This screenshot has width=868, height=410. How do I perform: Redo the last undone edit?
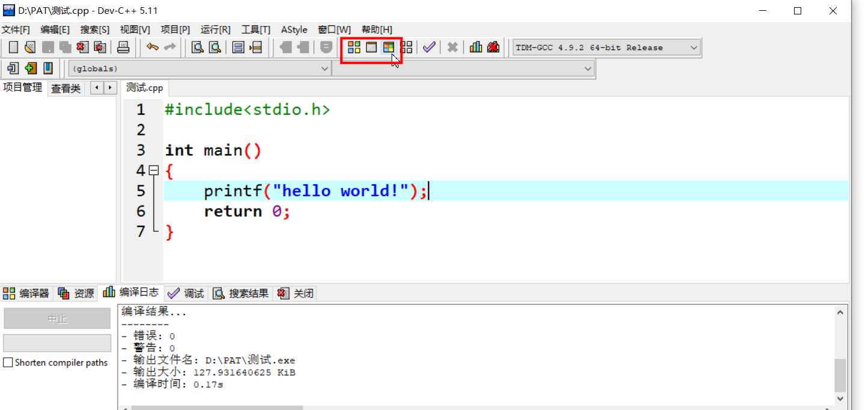click(x=170, y=47)
